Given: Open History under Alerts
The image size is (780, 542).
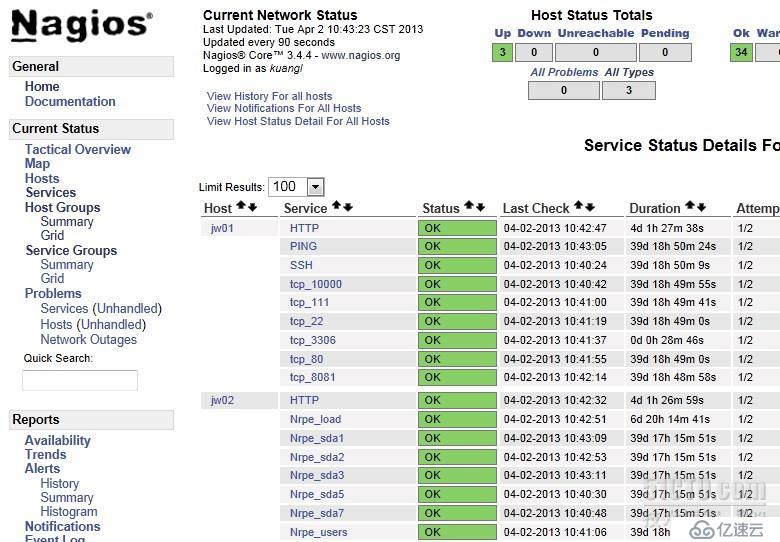Looking at the screenshot, I should coord(60,483).
